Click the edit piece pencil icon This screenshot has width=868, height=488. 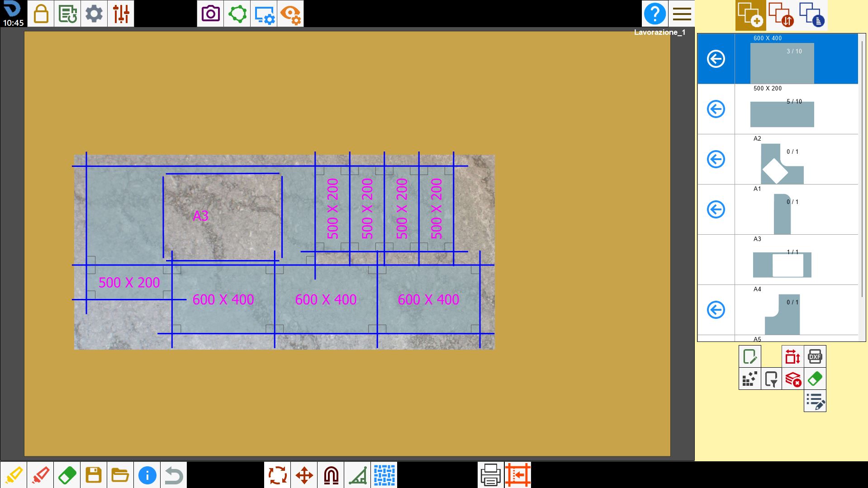pyautogui.click(x=750, y=357)
